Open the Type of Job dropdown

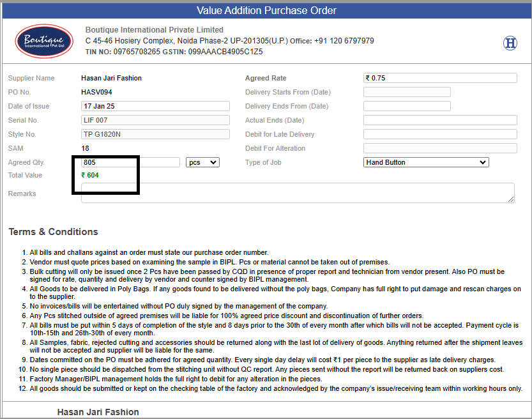[426, 162]
